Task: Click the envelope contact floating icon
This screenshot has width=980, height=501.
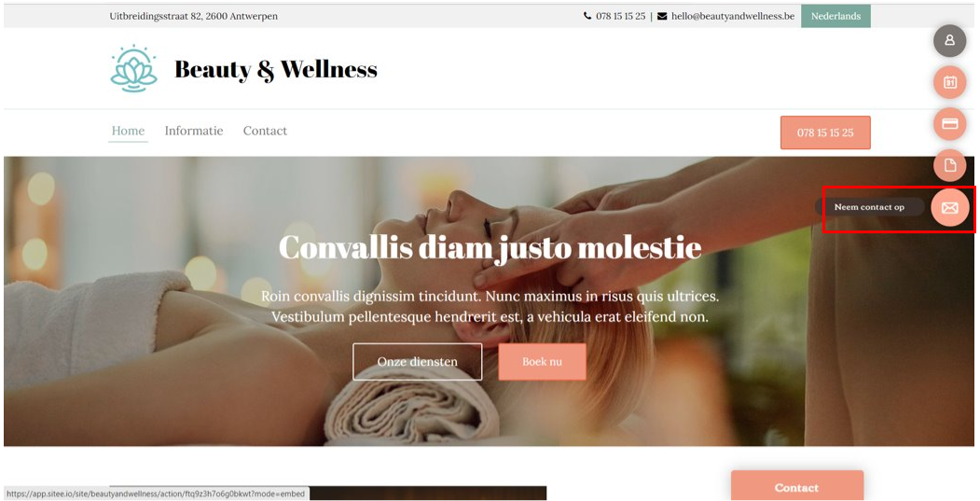Action: [x=949, y=208]
